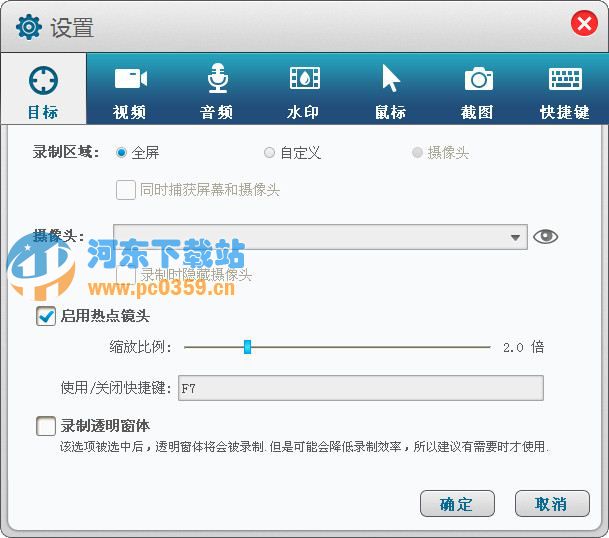Screen dimensions: 609x538
Task: Click the F7 hotkey input field
Action: click(361, 388)
